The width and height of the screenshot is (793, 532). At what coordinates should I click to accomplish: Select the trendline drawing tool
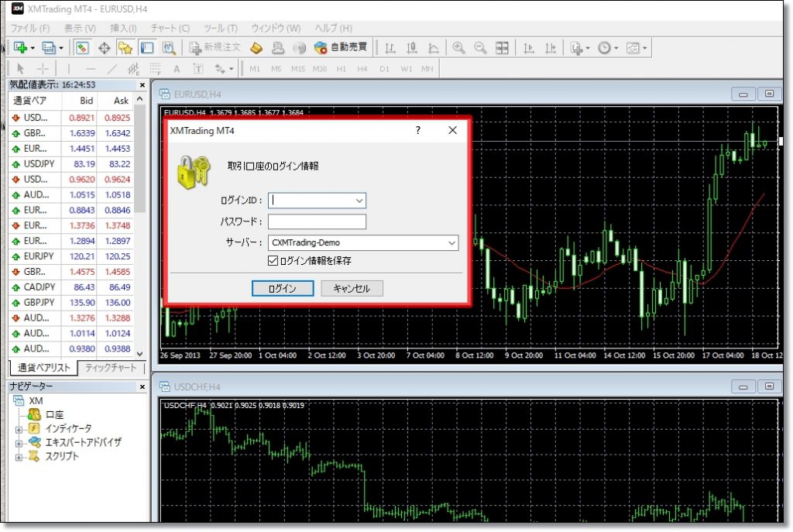pyautogui.click(x=112, y=69)
